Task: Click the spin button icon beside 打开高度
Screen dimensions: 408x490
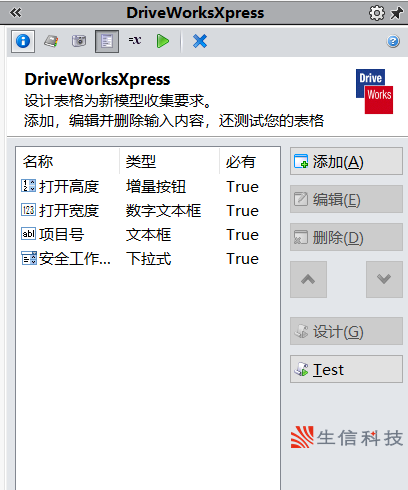Action: 28,186
